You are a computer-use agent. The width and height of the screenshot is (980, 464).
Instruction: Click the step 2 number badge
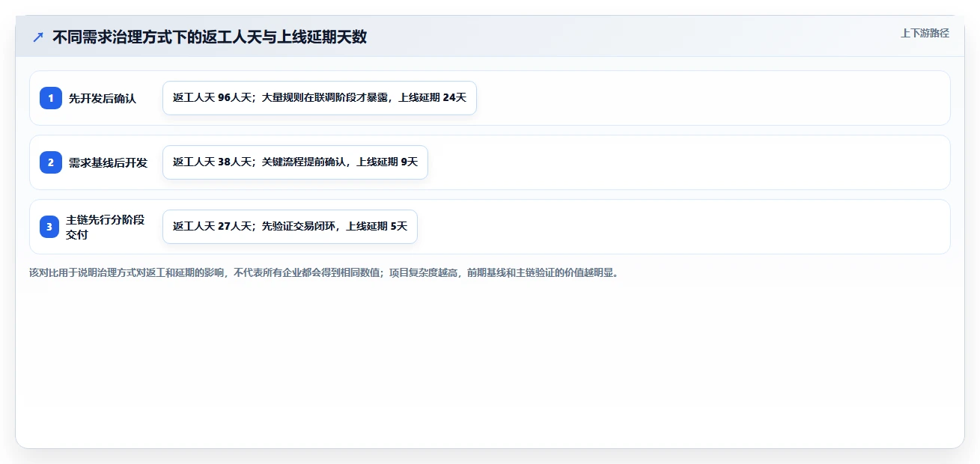point(51,162)
